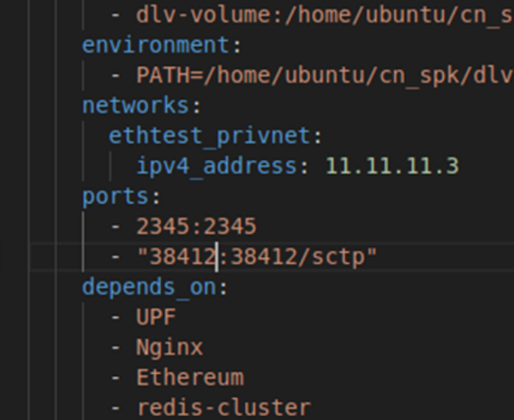Click the host port 2345 before the colon
Viewport: 514px width, 420px height.
click(162, 227)
